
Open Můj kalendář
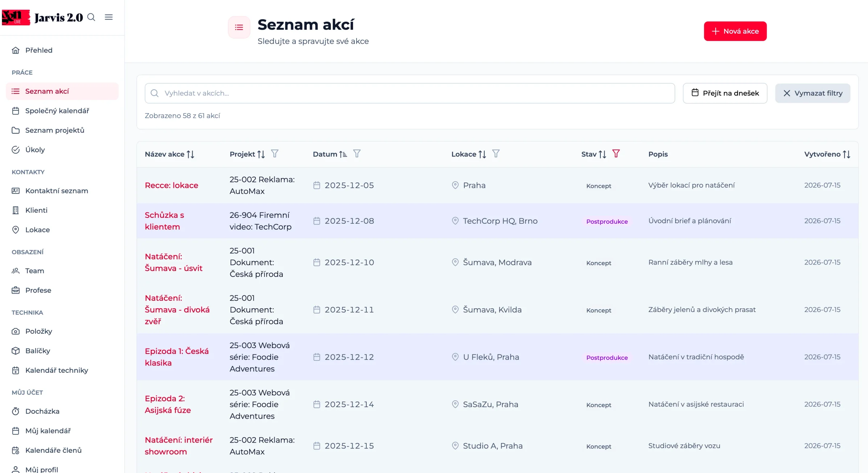pyautogui.click(x=62, y=431)
